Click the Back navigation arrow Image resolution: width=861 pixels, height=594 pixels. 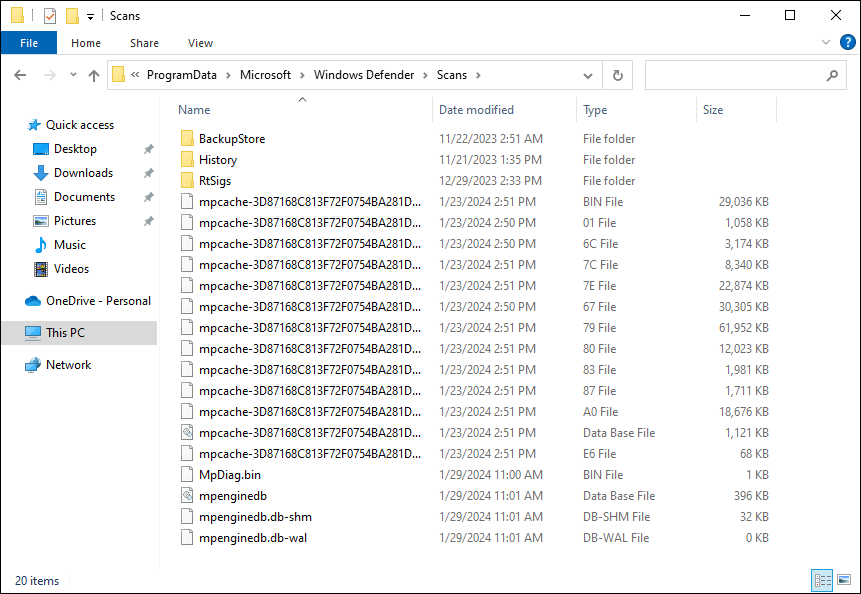click(x=21, y=75)
